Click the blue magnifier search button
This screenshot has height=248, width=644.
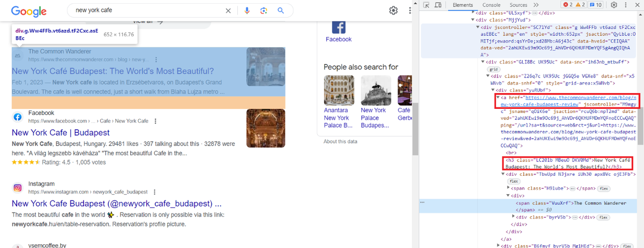tap(281, 10)
